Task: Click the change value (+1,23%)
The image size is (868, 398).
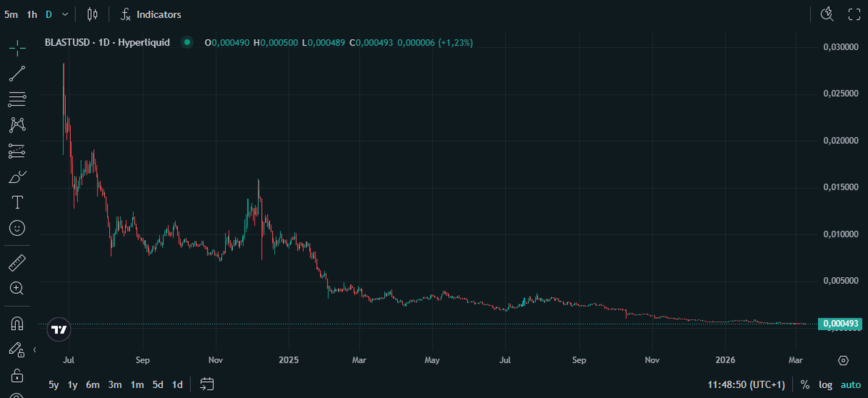Action: pos(454,43)
